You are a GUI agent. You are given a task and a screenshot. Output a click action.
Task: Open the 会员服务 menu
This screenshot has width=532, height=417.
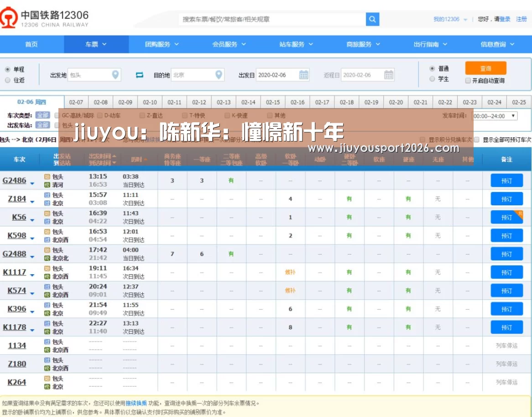pos(229,44)
